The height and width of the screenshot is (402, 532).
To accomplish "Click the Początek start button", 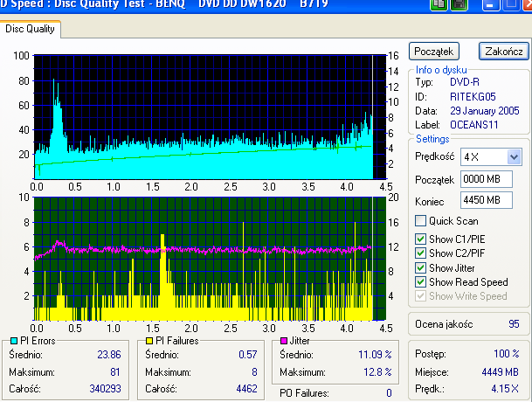I will tap(434, 52).
